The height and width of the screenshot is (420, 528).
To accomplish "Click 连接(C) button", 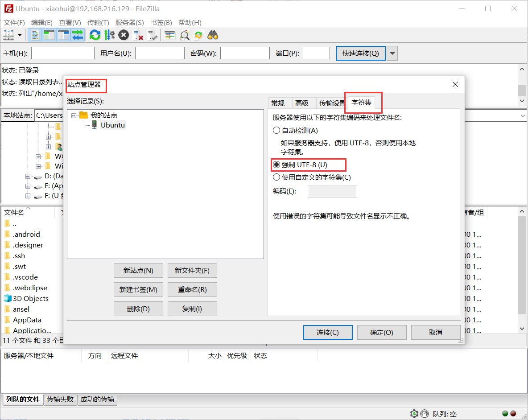I will coord(328,333).
